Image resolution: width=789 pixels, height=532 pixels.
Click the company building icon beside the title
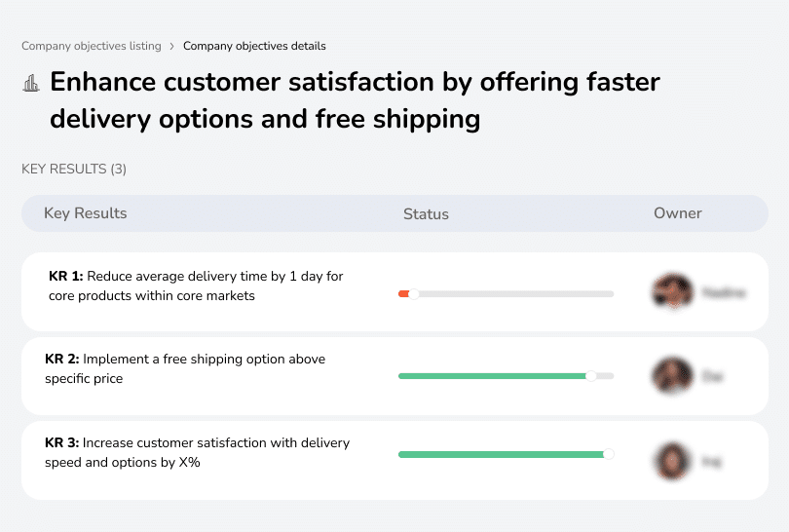(31, 83)
